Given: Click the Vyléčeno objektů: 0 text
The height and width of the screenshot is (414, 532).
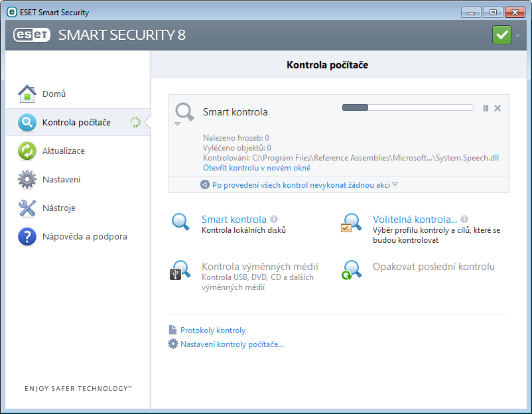Looking at the screenshot, I should 237,147.
